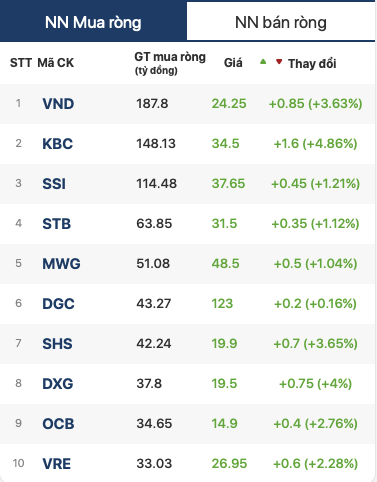
Task: Click KBC change value +1.6 (+4.86%)
Action: coord(315,144)
